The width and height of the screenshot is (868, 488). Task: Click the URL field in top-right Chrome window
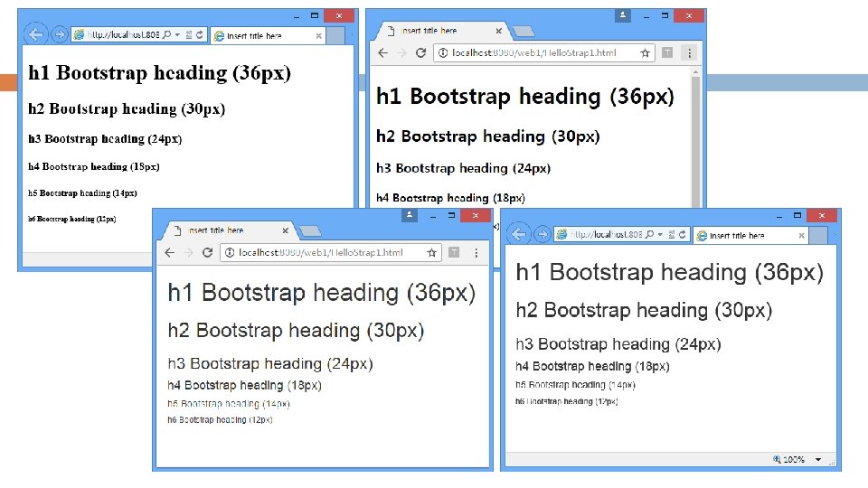(x=542, y=52)
